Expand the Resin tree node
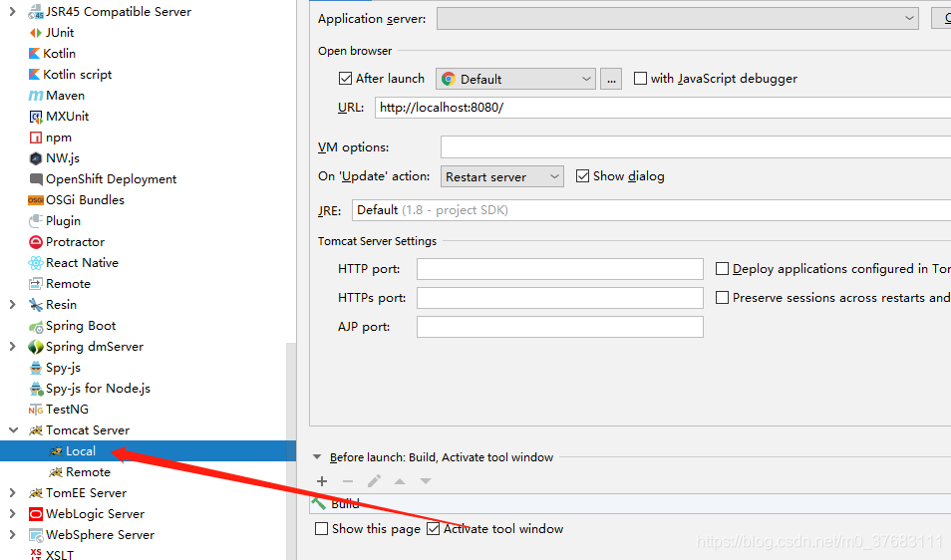This screenshot has height=560, width=951. (x=12, y=305)
